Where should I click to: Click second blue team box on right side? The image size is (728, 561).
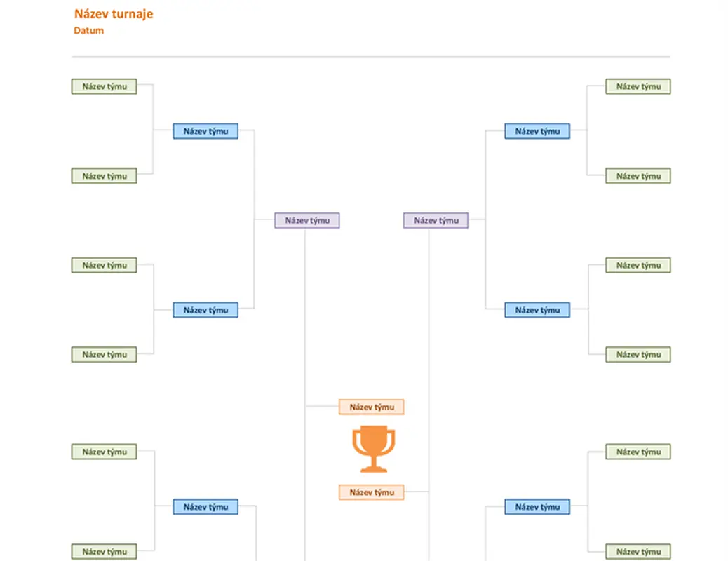point(537,310)
